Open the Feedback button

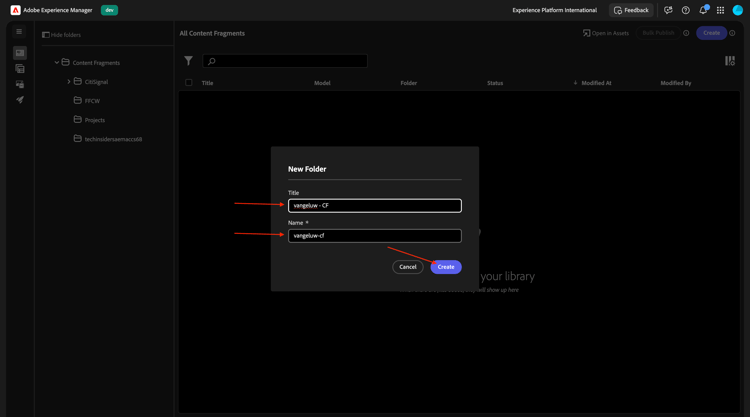click(x=631, y=10)
